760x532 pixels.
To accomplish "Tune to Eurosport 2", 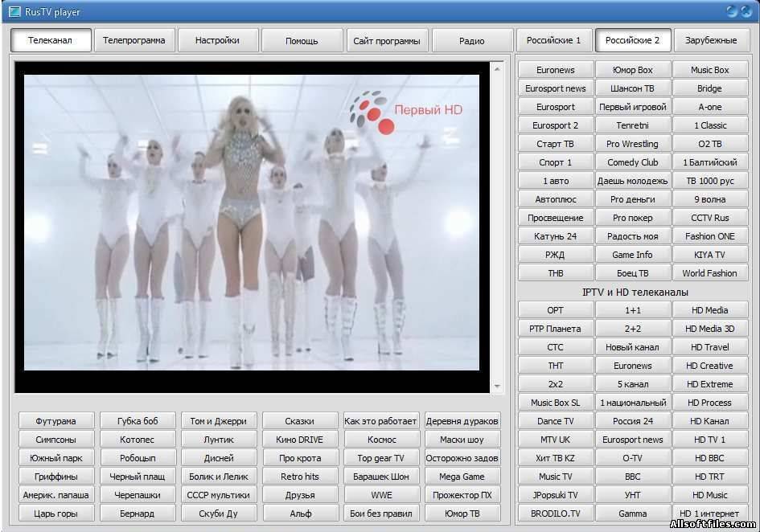I will pos(556,125).
